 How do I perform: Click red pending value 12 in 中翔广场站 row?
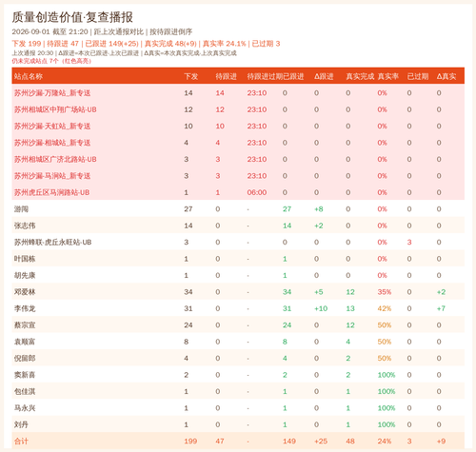coord(220,109)
